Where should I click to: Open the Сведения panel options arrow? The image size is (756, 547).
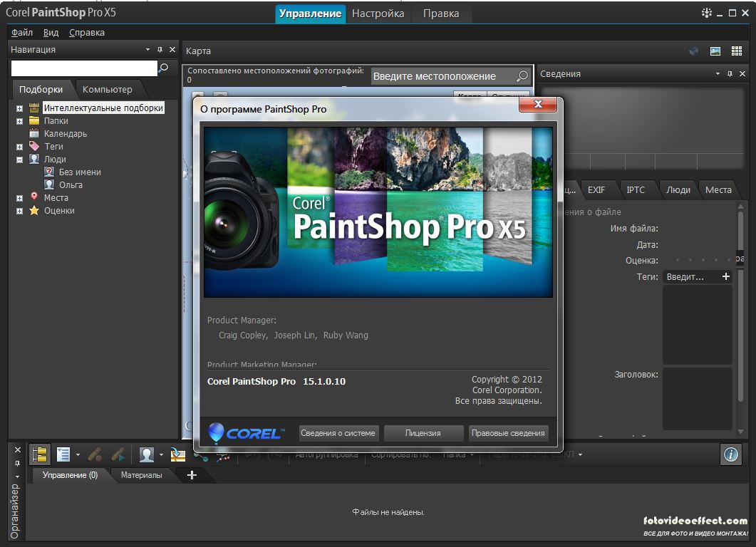click(718, 74)
